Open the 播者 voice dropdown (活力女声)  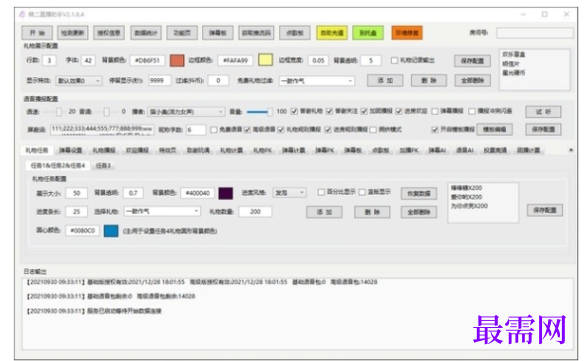tap(186, 112)
